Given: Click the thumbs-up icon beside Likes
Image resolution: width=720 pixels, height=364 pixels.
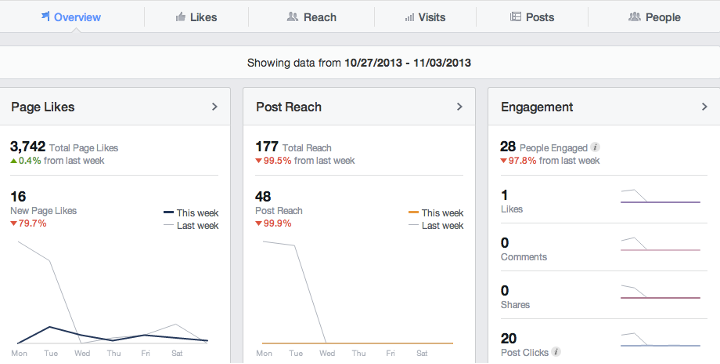Looking at the screenshot, I should tap(180, 17).
